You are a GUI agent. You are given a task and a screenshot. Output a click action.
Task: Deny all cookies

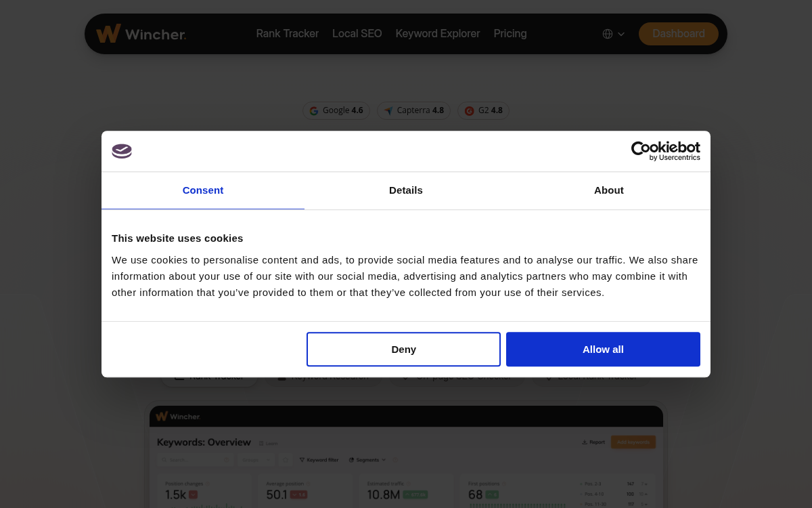click(403, 350)
